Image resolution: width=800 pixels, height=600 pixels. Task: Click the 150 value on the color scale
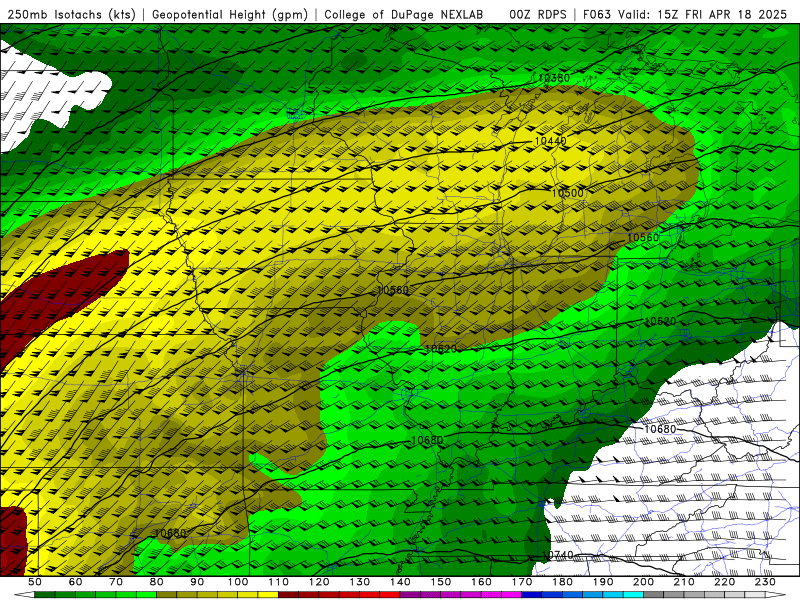click(441, 582)
